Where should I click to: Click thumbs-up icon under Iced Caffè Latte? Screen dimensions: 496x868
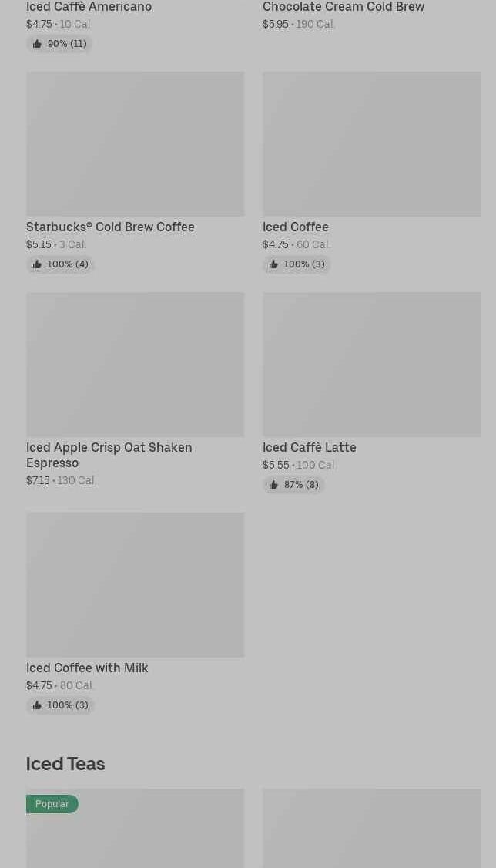click(273, 485)
